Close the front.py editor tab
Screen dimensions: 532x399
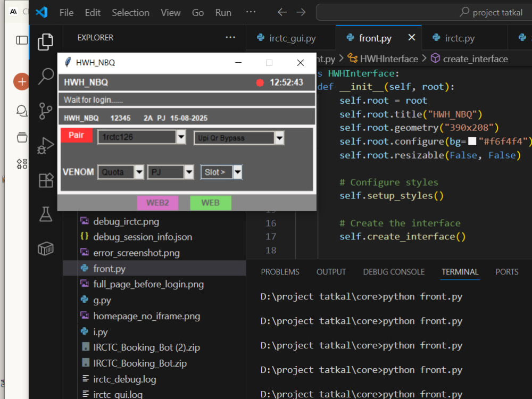pos(412,37)
